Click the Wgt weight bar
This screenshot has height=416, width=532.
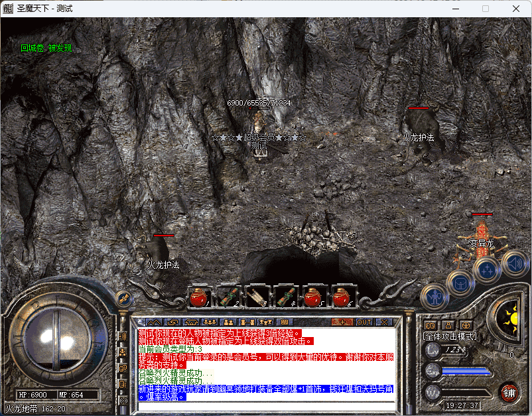click(x=466, y=393)
